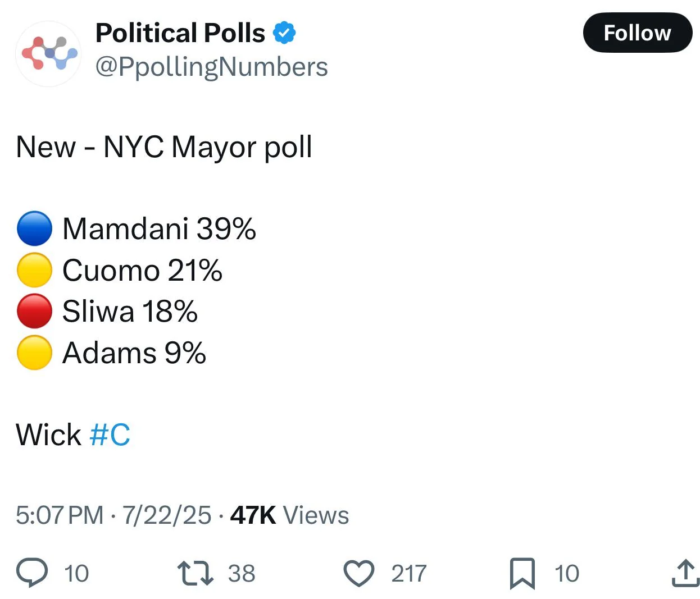Open the @PpollingNumbers handle
Image resolution: width=700 pixels, height=599 pixels.
(x=212, y=67)
